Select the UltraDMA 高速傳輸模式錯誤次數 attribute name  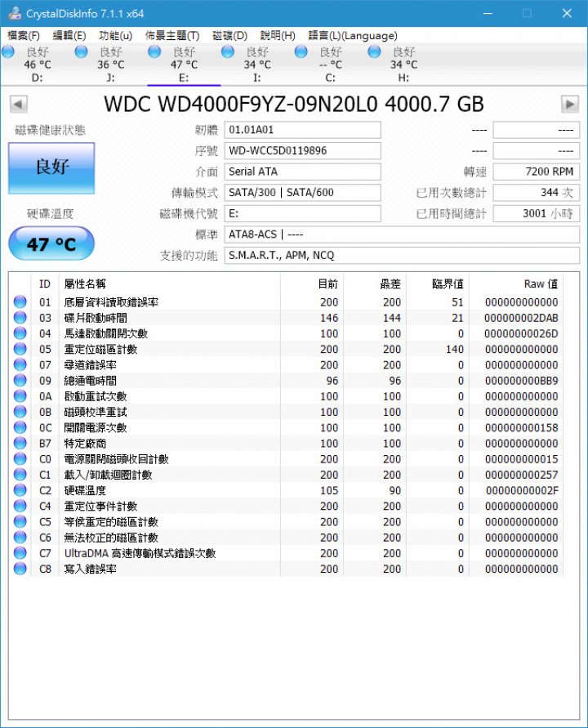(x=140, y=553)
